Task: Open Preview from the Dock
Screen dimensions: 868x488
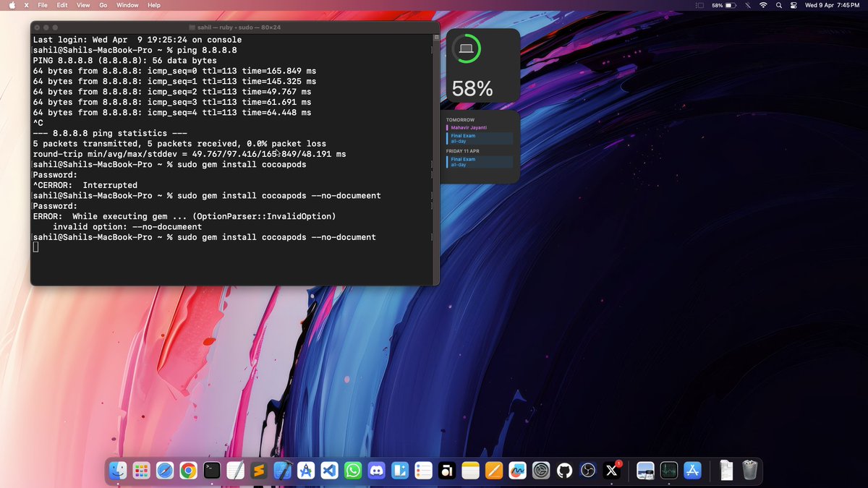Action: [646, 471]
